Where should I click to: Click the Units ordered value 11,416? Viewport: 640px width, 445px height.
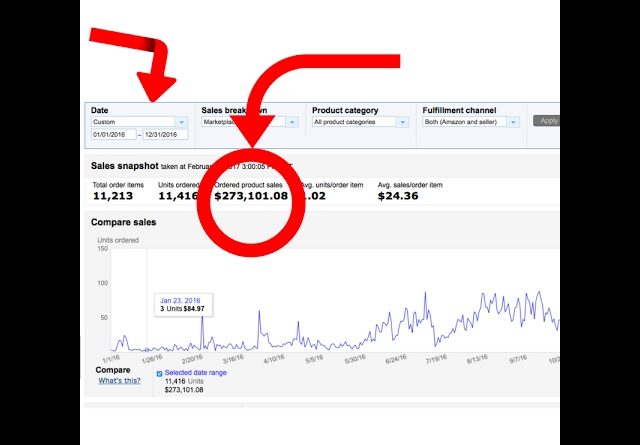178,196
